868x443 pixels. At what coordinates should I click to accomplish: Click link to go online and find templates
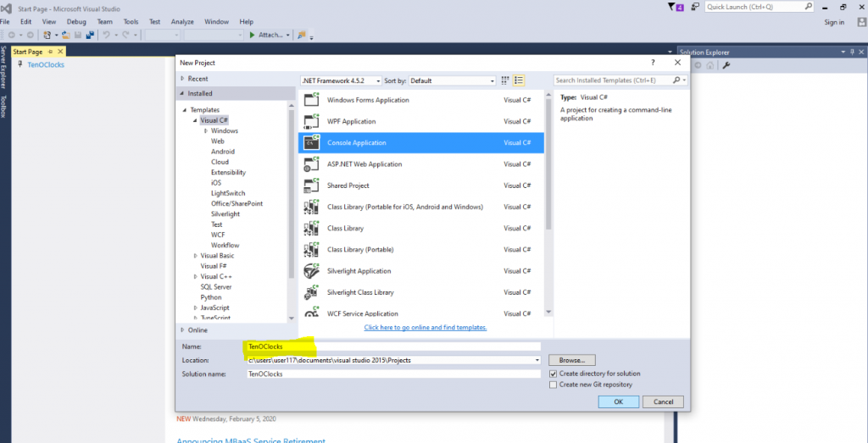tap(426, 328)
